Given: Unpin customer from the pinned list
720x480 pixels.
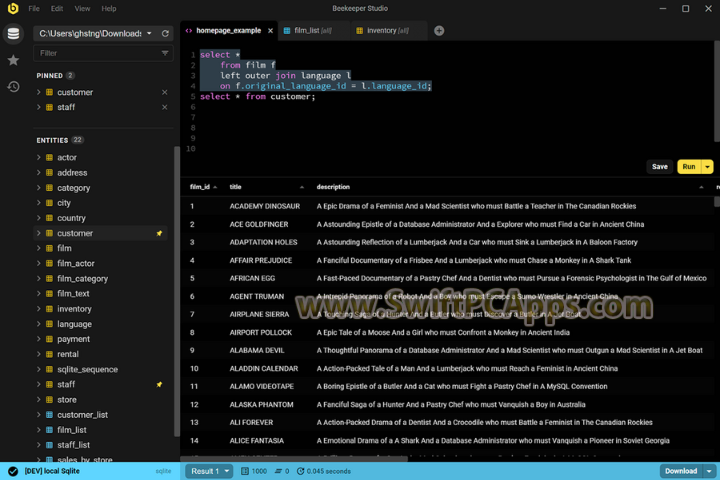Looking at the screenshot, I should pyautogui.click(x=164, y=92).
